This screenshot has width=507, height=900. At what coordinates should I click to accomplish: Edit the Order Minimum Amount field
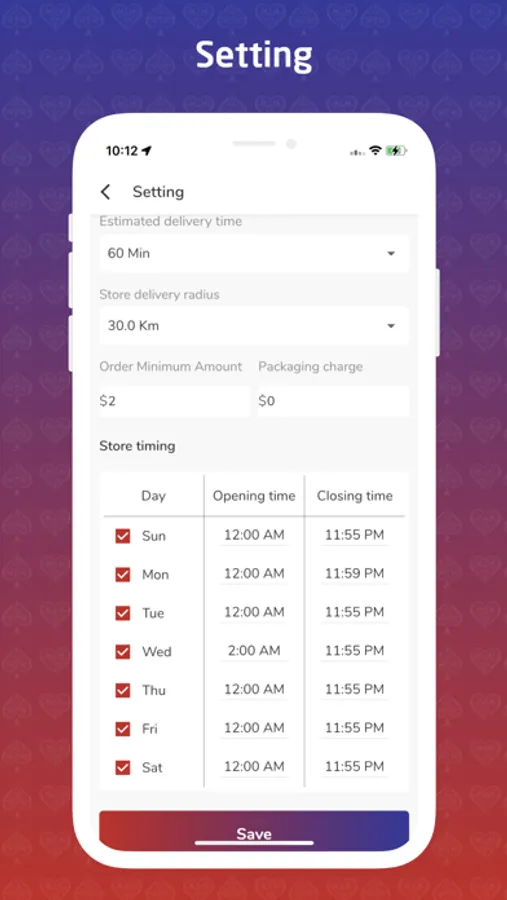click(x=175, y=401)
